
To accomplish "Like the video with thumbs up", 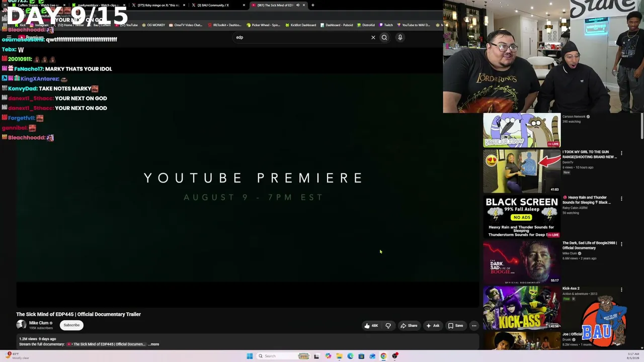I will click(371, 326).
